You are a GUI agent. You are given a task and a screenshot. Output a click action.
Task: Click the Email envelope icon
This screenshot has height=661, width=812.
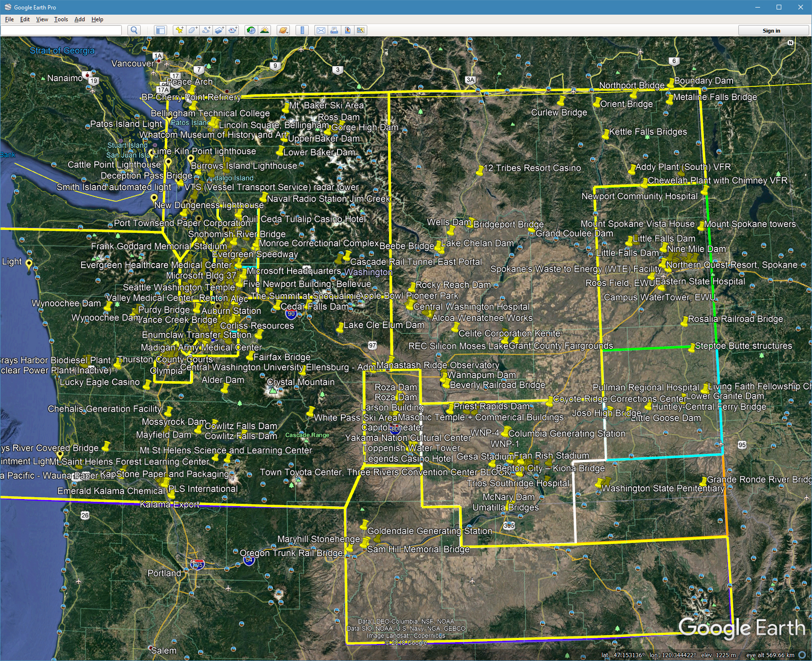(321, 30)
